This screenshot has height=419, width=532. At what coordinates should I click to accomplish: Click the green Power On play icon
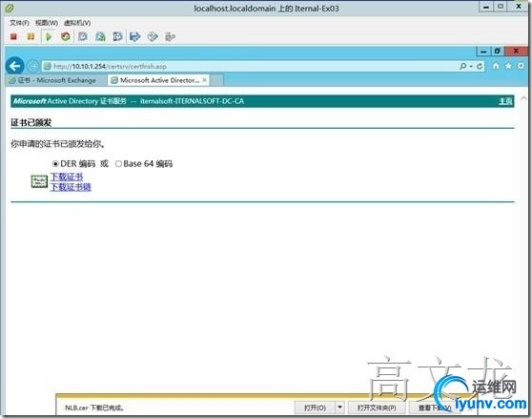(49, 36)
